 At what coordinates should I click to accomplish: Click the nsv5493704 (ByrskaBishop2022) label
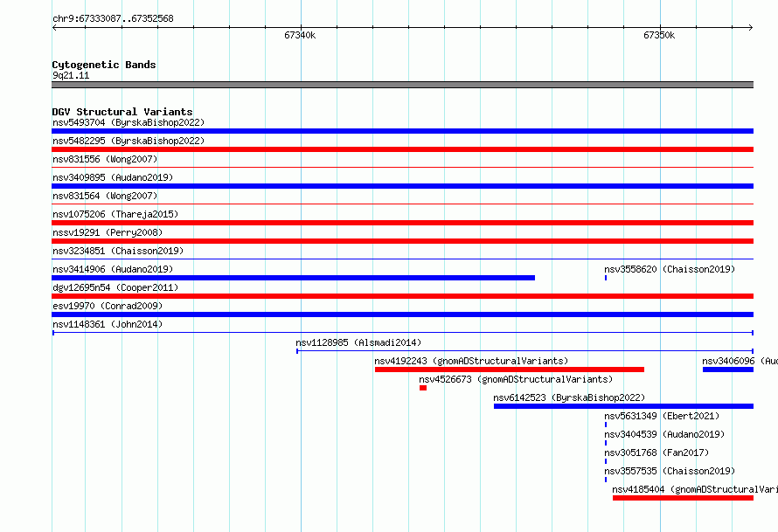pyautogui.click(x=129, y=122)
